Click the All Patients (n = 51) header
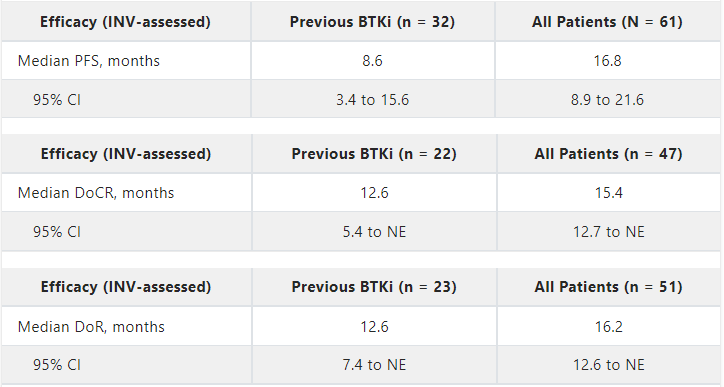The width and height of the screenshot is (724, 387). tap(609, 287)
